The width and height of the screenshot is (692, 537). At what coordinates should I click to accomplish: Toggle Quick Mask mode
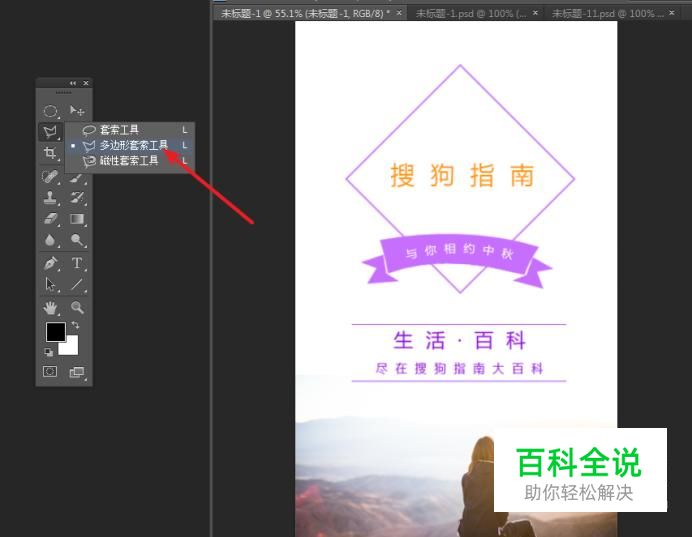50,372
